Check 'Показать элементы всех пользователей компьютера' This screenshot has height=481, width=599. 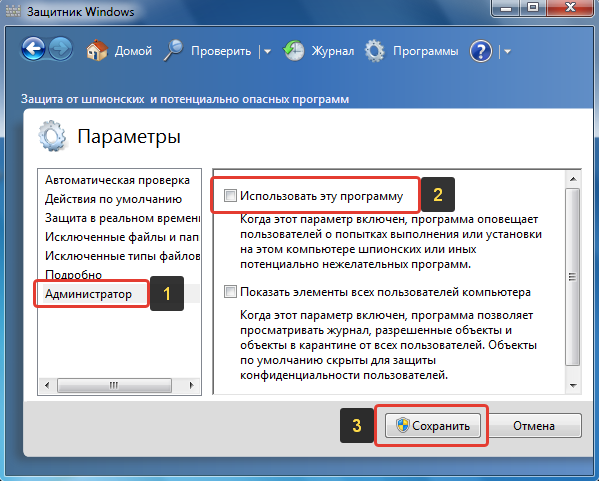coord(230,292)
